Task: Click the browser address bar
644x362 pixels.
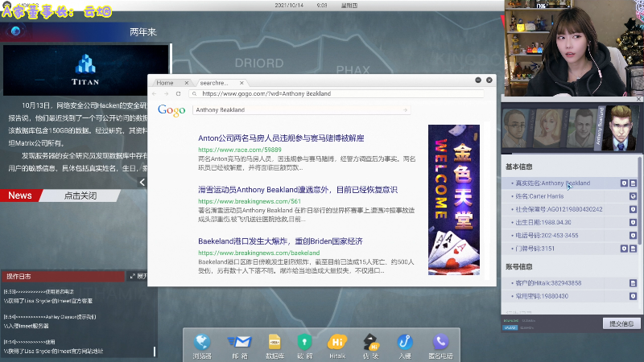Action: coord(336,93)
